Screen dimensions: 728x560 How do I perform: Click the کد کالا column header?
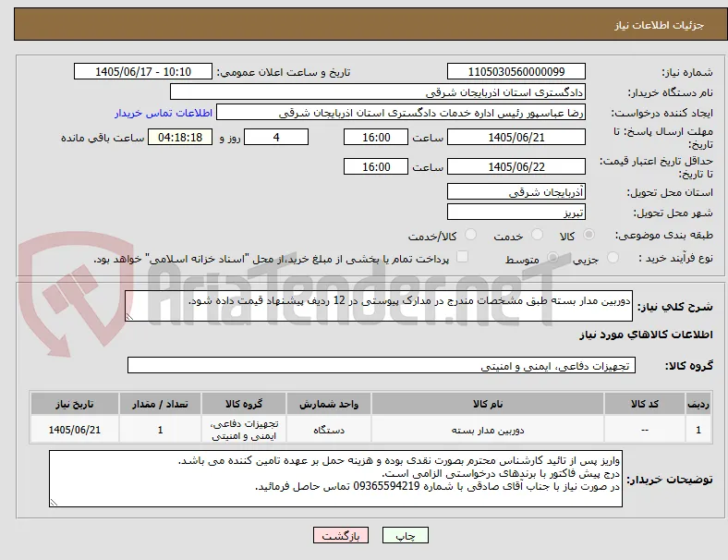645,404
